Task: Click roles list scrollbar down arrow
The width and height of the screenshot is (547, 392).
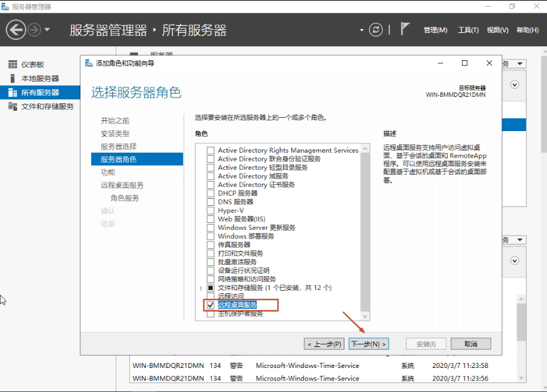Action: [x=365, y=316]
